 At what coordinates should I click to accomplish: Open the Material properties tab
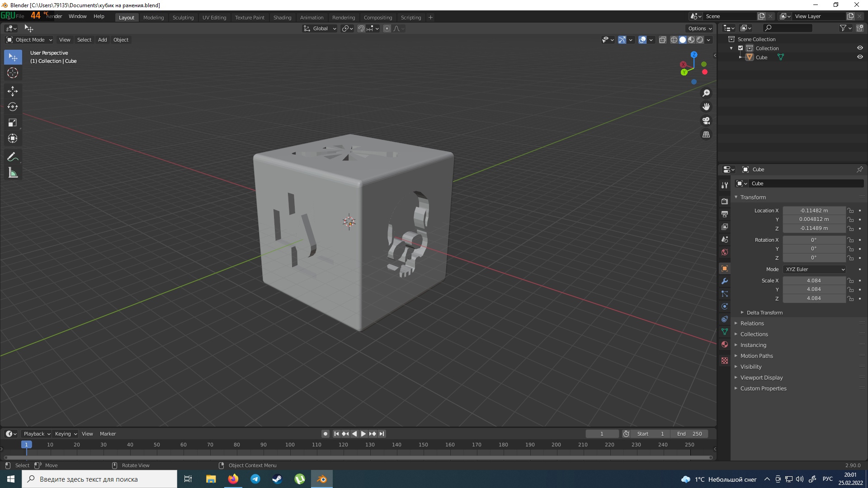click(725, 344)
